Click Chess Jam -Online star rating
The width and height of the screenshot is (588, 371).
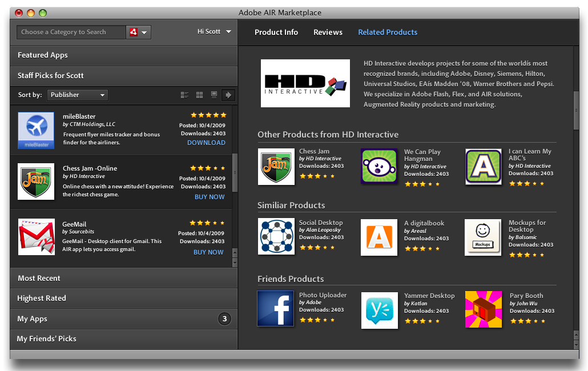click(207, 168)
